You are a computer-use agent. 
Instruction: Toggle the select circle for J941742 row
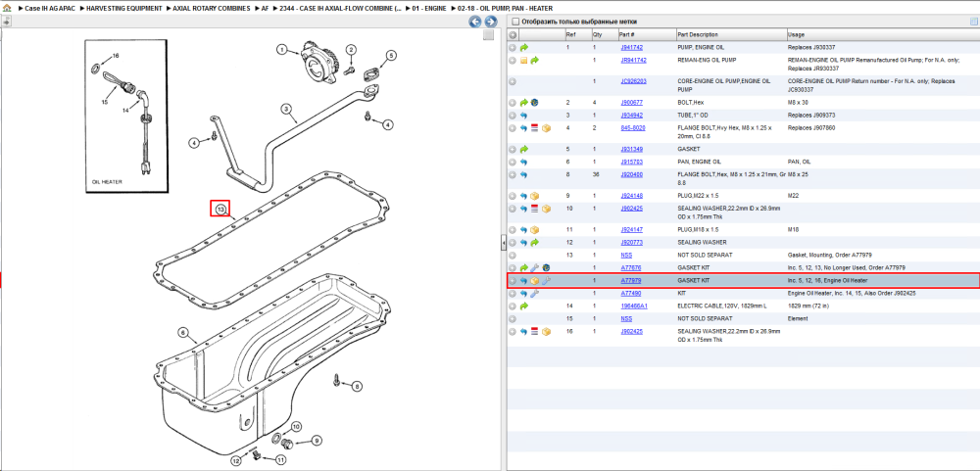click(x=513, y=47)
